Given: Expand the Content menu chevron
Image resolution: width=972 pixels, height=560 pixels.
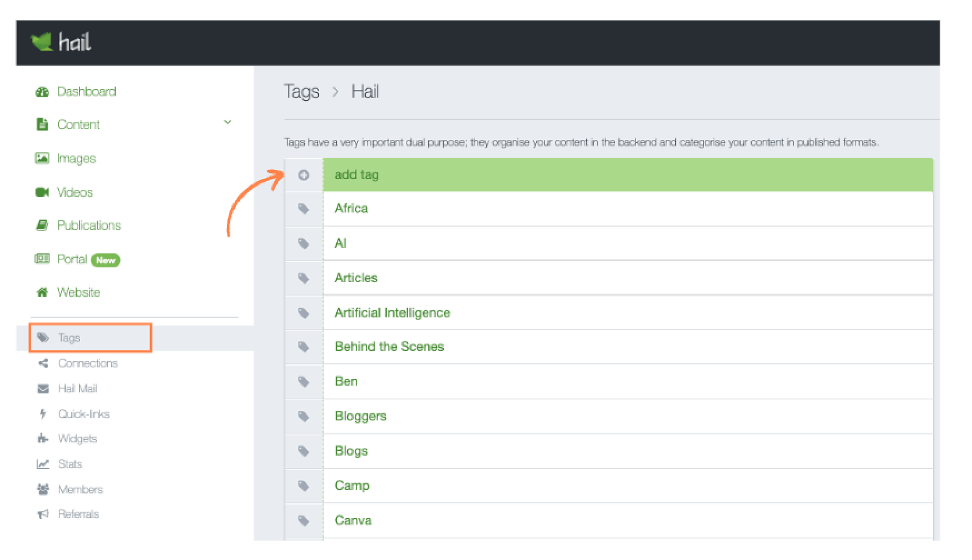Looking at the screenshot, I should click(x=227, y=122).
